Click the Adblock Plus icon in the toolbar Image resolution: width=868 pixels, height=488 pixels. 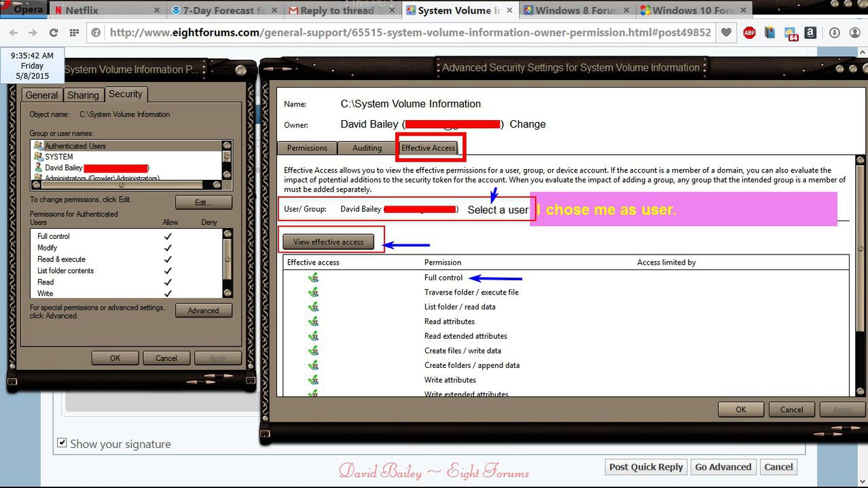[749, 32]
